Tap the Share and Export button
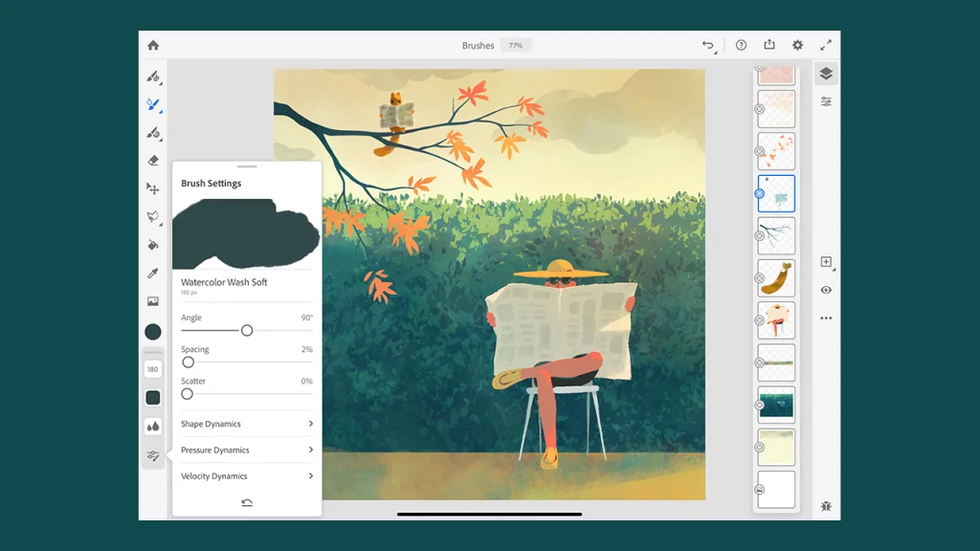The width and height of the screenshot is (980, 551). click(x=769, y=44)
